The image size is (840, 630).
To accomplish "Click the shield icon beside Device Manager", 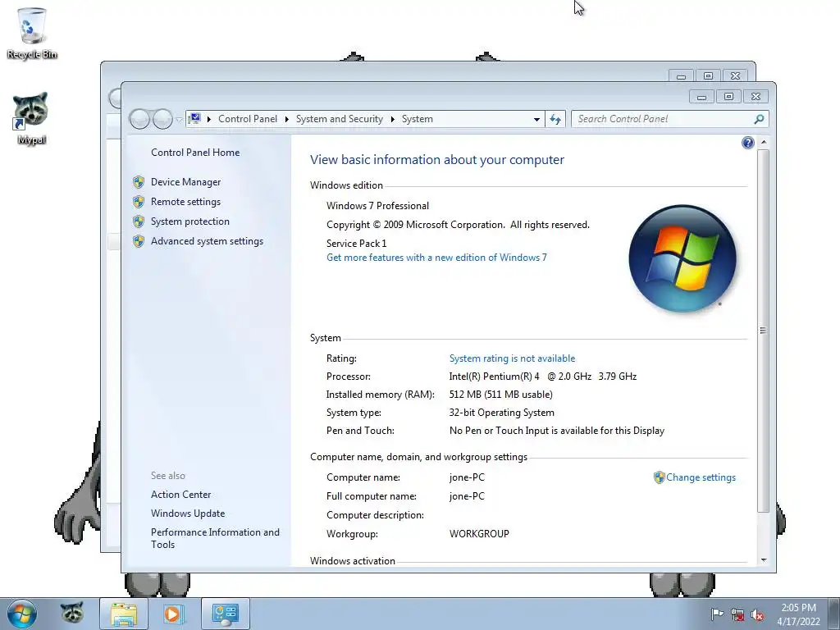I will (x=139, y=182).
